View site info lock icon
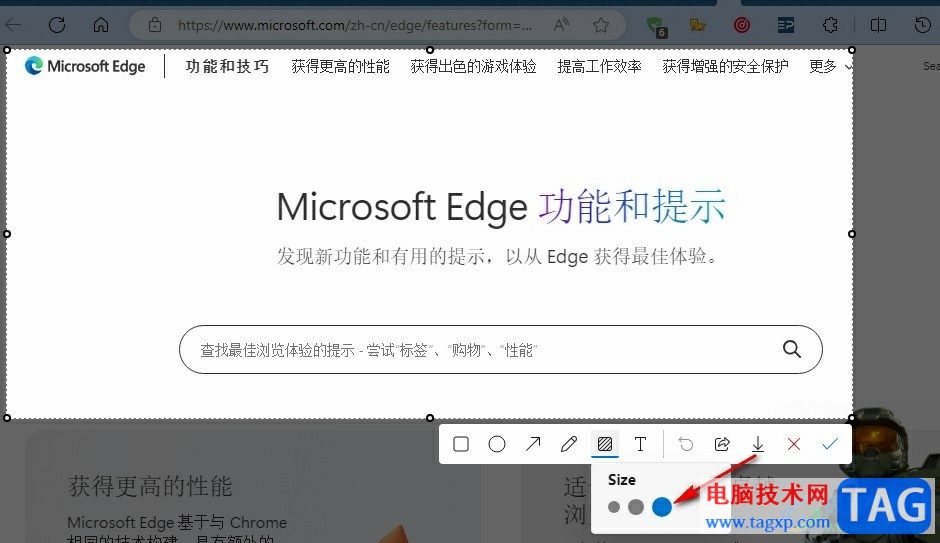The width and height of the screenshot is (940, 543). 155,25
